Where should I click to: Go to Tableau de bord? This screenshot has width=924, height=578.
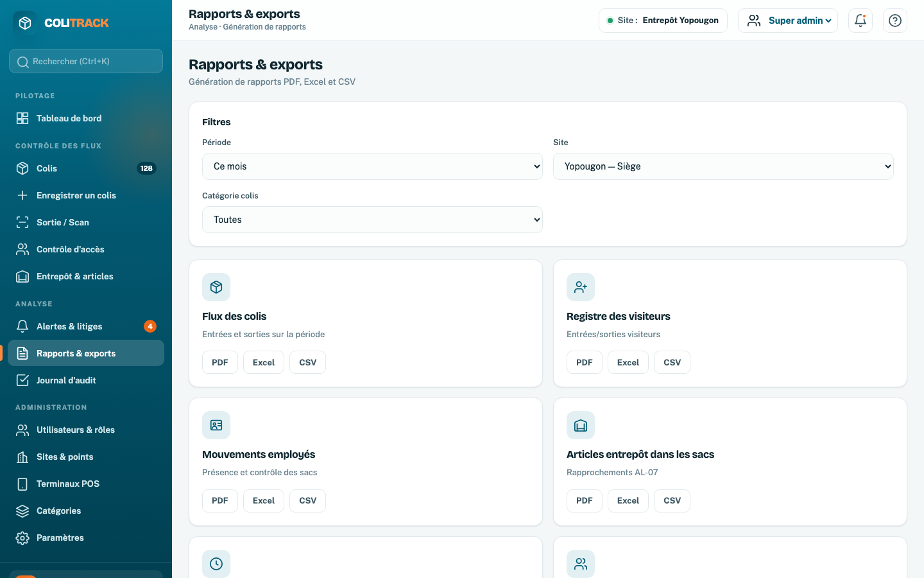86,118
